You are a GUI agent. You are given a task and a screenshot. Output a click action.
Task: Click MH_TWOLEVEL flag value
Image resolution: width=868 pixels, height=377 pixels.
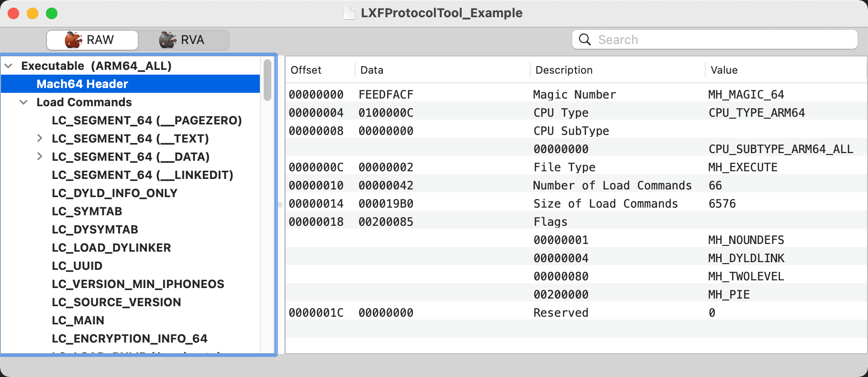(746, 277)
